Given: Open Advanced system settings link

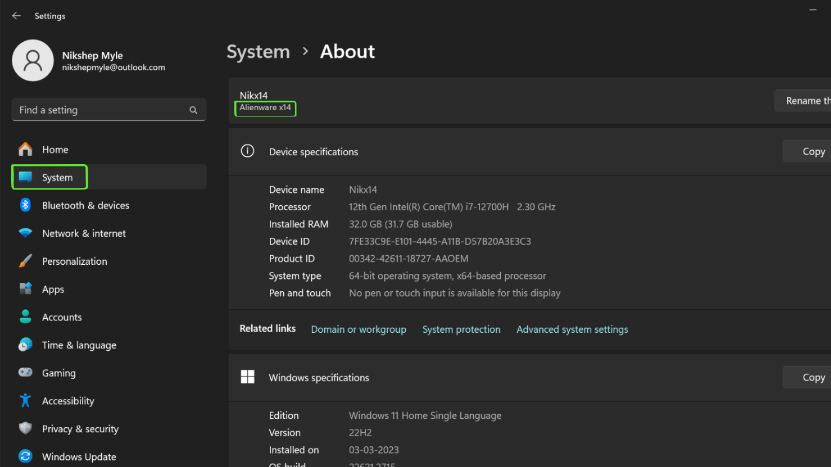Looking at the screenshot, I should point(572,330).
